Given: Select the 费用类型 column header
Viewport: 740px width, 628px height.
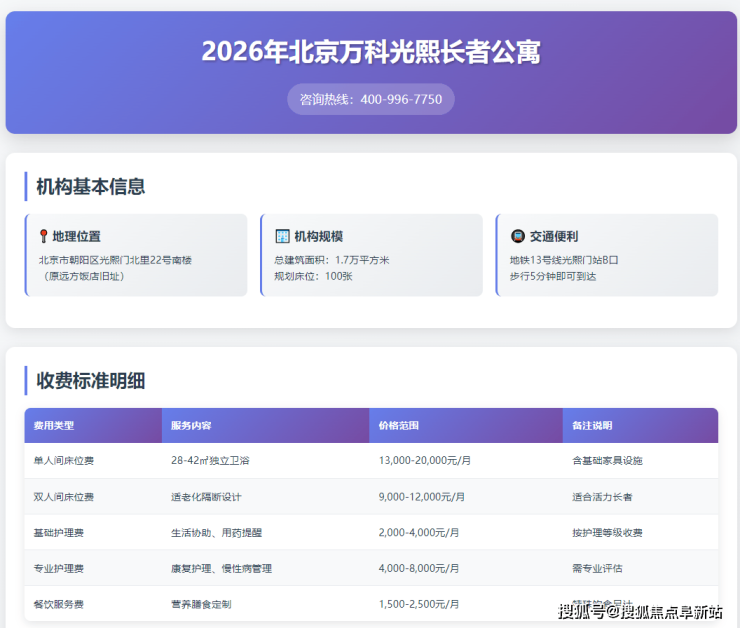Looking at the screenshot, I should [53, 425].
